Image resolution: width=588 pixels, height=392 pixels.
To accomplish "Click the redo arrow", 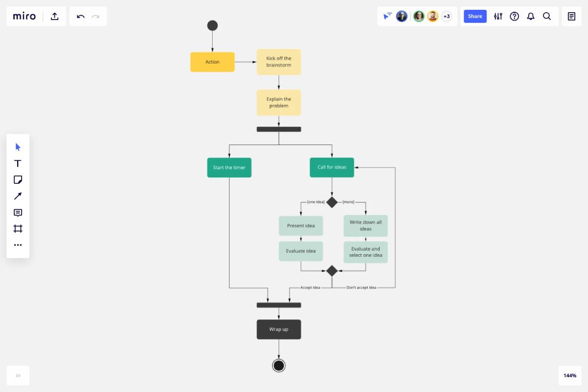I will [x=96, y=16].
